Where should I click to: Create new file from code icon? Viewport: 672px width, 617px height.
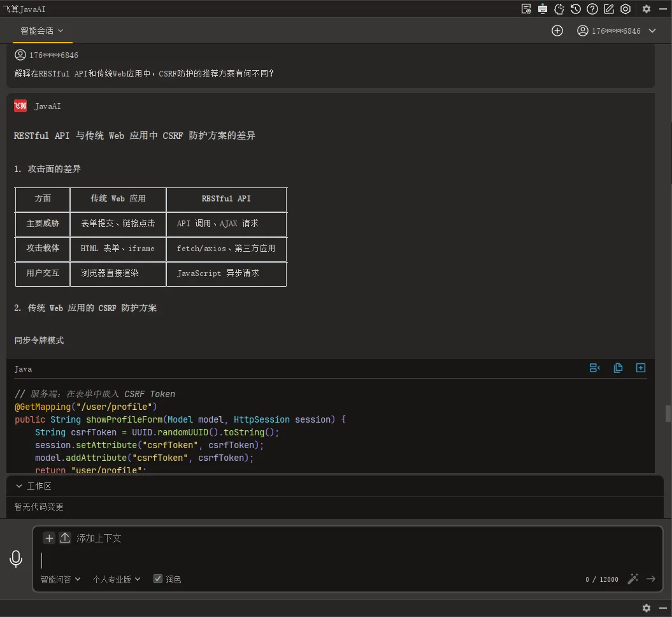click(x=641, y=368)
